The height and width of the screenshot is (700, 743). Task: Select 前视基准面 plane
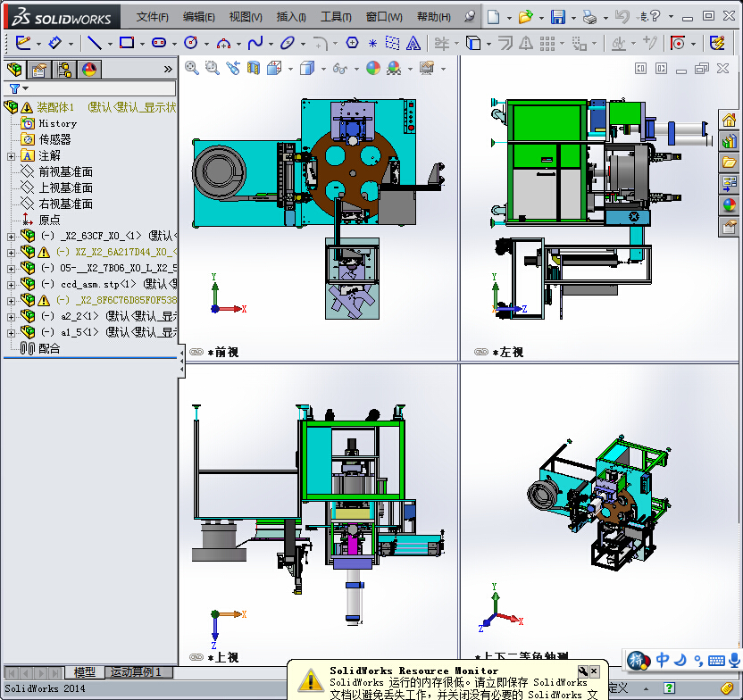click(65, 171)
